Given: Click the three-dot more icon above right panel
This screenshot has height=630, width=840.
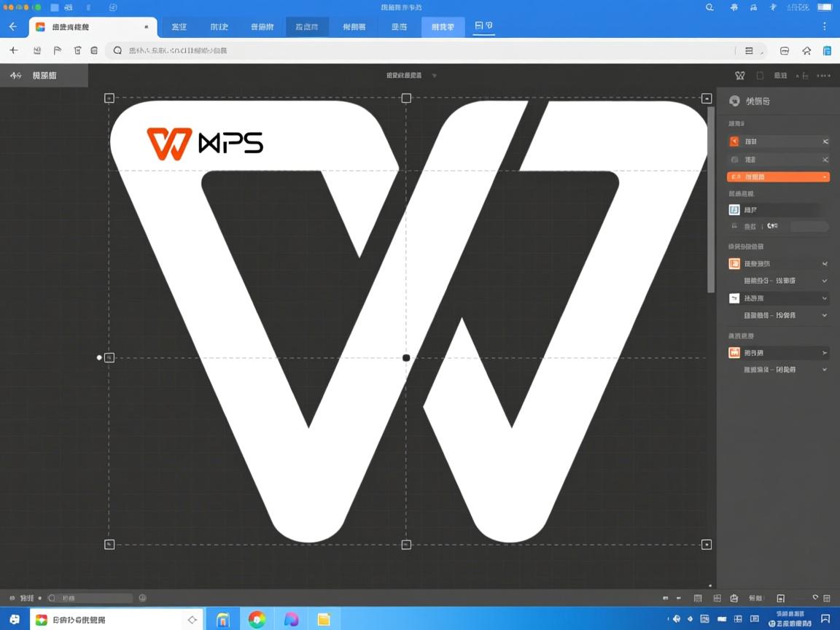Looking at the screenshot, I should coord(823,75).
